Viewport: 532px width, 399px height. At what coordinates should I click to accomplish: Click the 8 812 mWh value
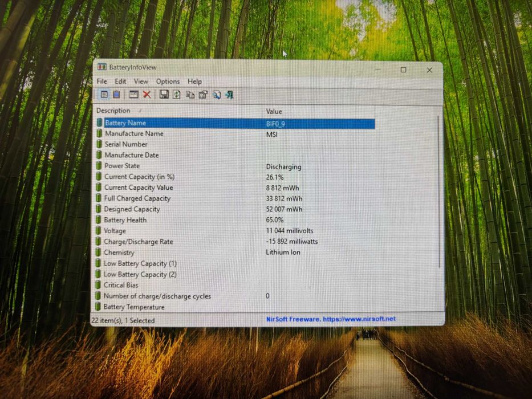283,188
